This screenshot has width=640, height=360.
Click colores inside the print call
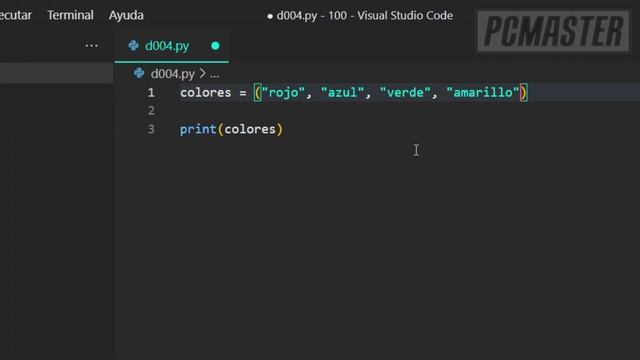(250, 129)
